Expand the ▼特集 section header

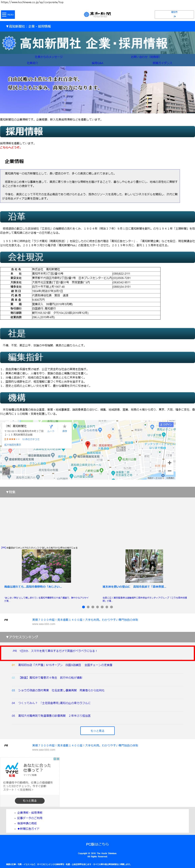98,492
